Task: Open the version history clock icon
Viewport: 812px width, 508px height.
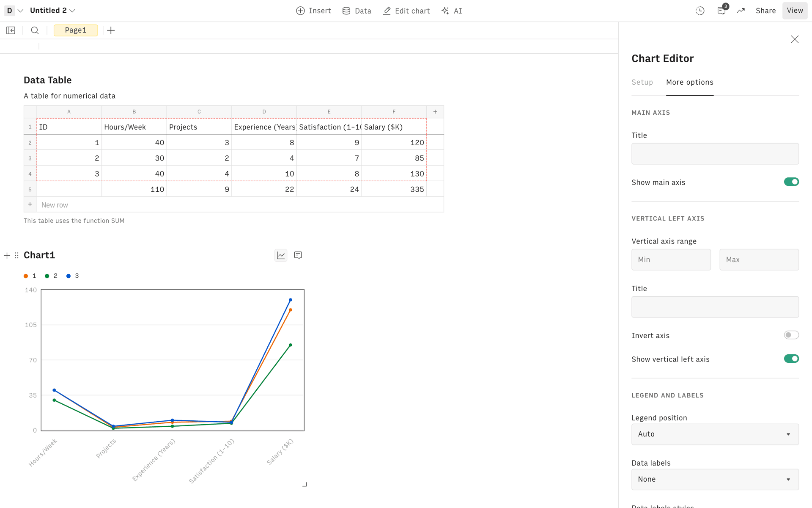Action: coord(700,11)
